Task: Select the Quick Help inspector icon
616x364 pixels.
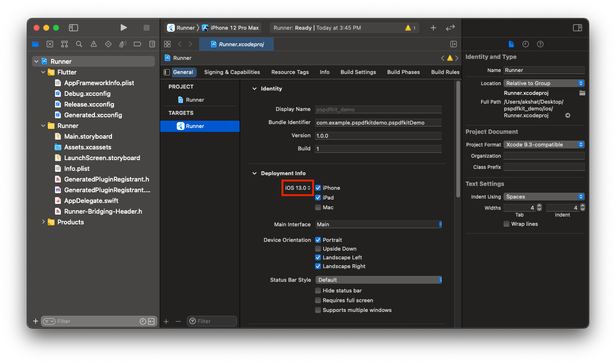Action: coord(540,44)
